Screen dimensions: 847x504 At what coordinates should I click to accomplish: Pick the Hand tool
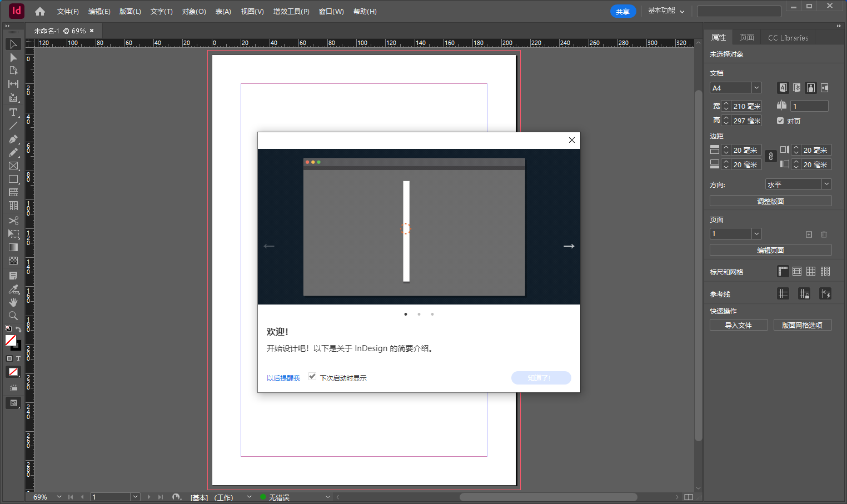pyautogui.click(x=13, y=302)
